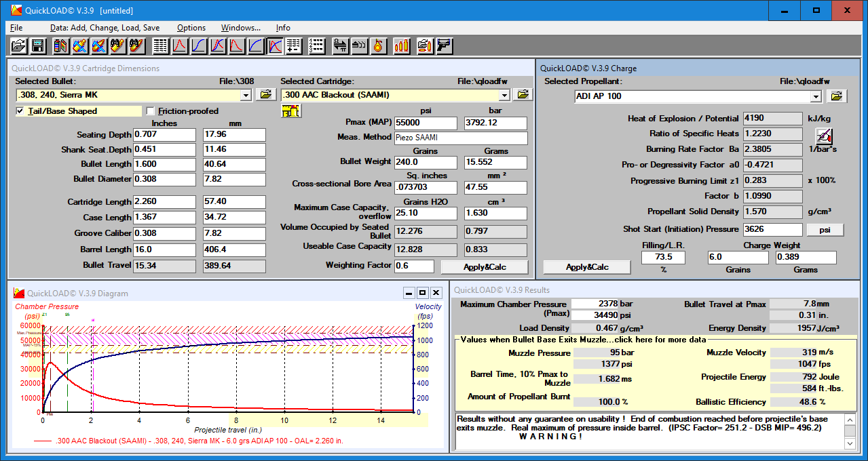Click the Cartridge Length inches field
Viewport: 868px width, 461px height.
click(x=164, y=202)
